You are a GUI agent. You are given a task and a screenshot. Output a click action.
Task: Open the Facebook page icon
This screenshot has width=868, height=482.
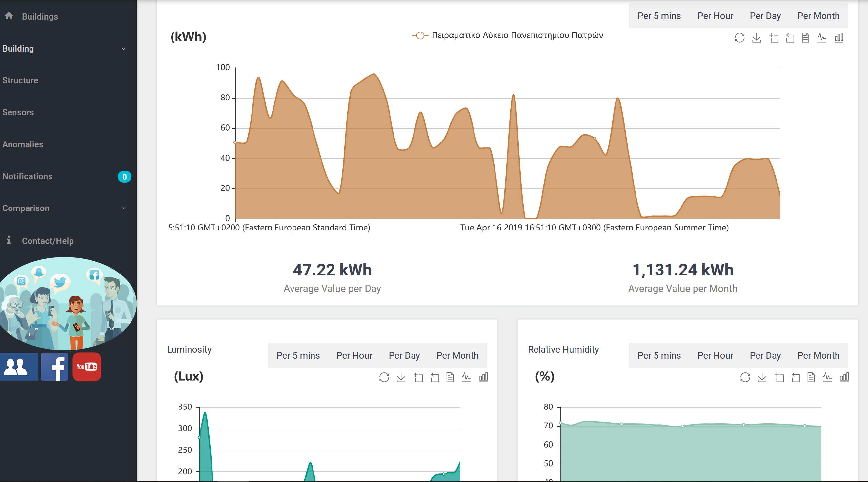(54, 367)
